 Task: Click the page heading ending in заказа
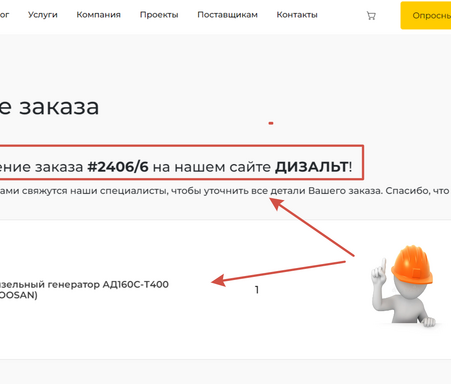(x=49, y=106)
